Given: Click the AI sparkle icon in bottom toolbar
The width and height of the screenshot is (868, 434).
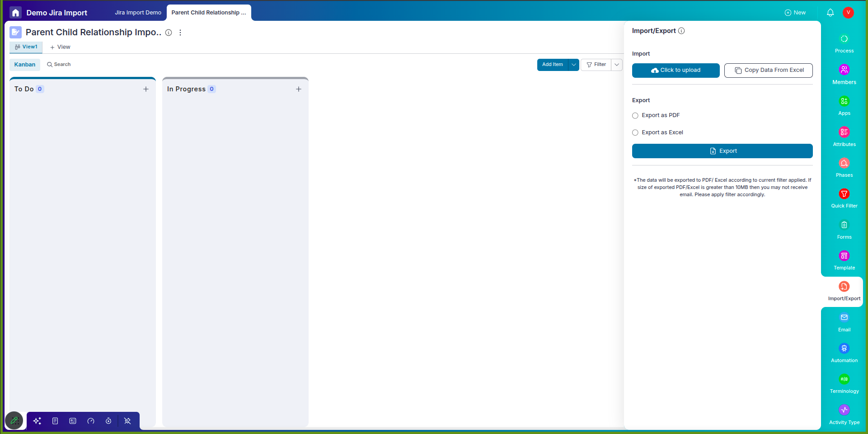Looking at the screenshot, I should (x=37, y=421).
